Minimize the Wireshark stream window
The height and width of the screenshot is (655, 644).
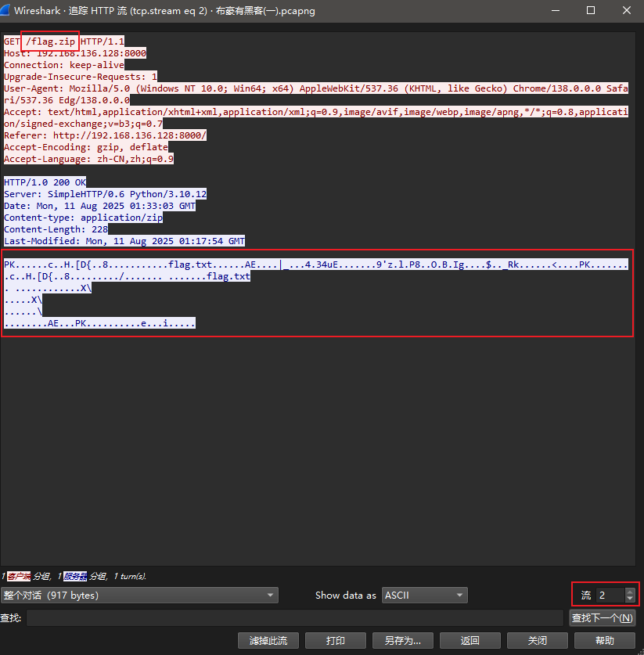click(556, 10)
